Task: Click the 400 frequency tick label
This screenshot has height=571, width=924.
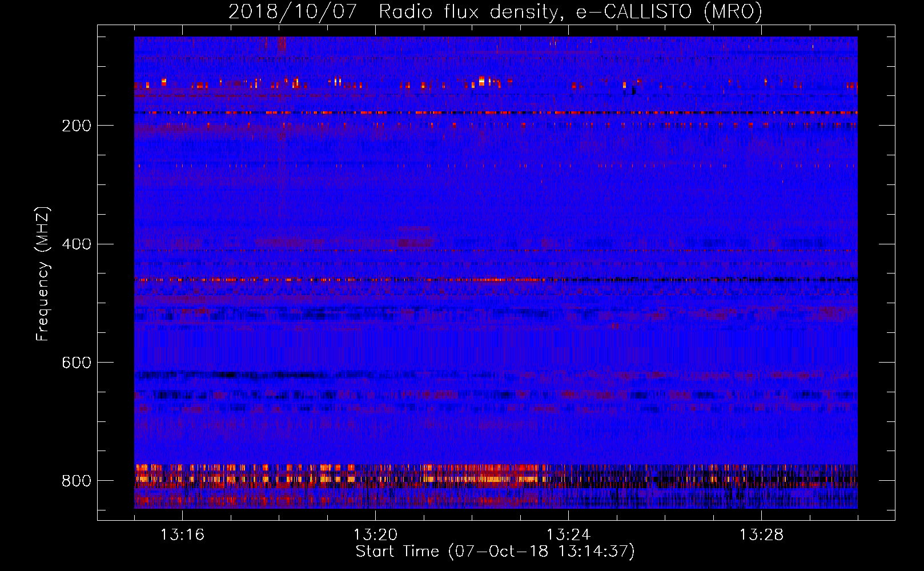Action: 77,244
